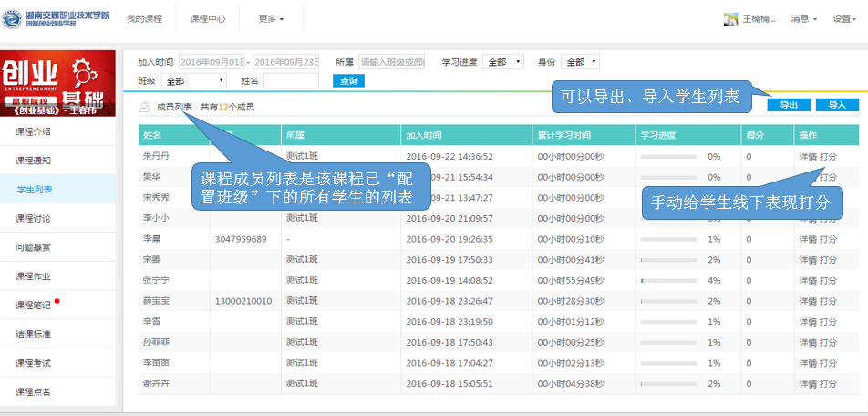
Task: Click the 导出 export button
Action: [789, 105]
